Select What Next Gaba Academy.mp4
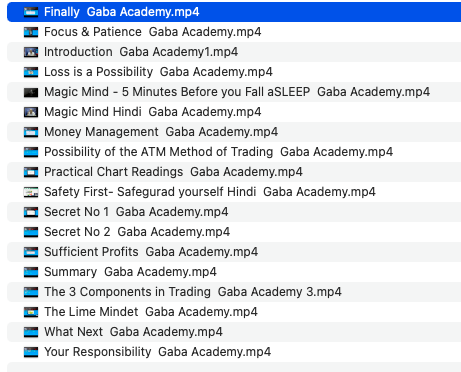Viewport: 461px width, 372px height. (x=234, y=332)
